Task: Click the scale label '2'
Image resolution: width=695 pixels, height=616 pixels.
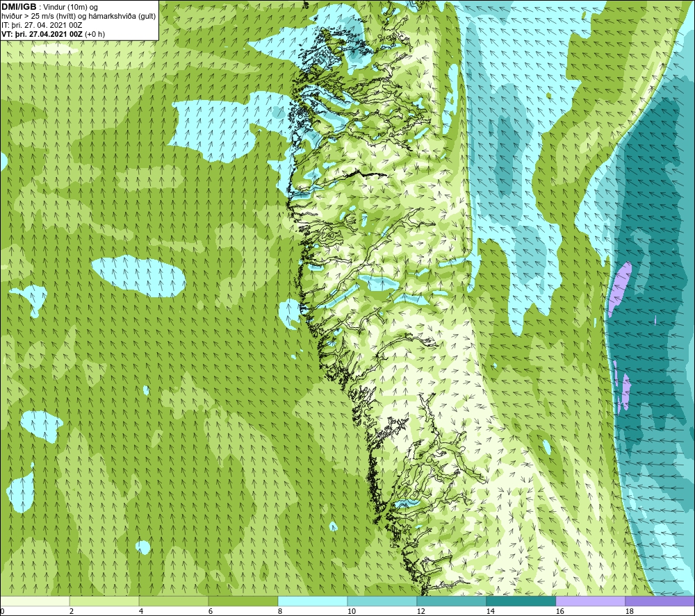Action: point(72,612)
